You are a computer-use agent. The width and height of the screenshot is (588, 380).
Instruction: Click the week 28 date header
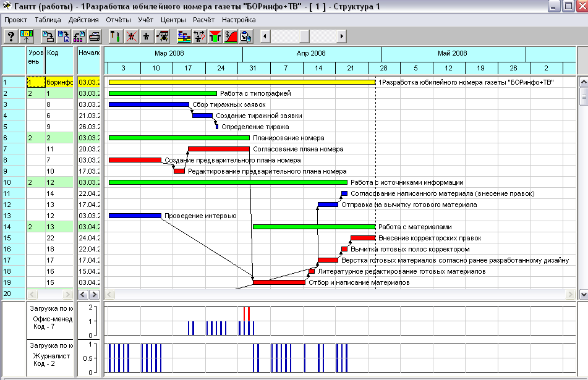pos(383,68)
